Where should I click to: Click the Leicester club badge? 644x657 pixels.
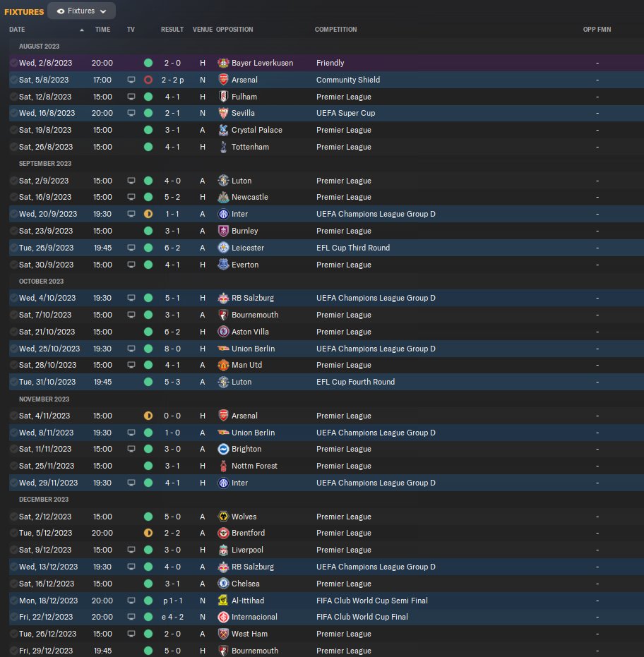[x=223, y=248]
